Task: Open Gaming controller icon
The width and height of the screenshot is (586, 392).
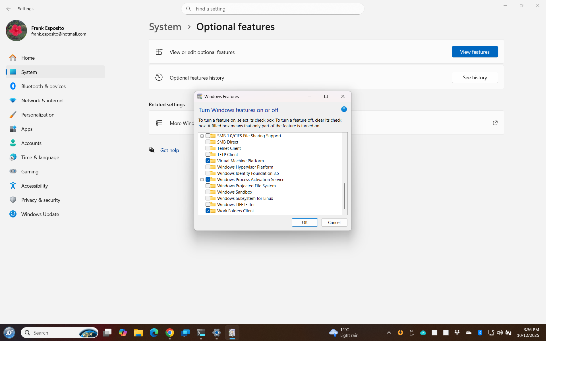Action: tap(13, 171)
